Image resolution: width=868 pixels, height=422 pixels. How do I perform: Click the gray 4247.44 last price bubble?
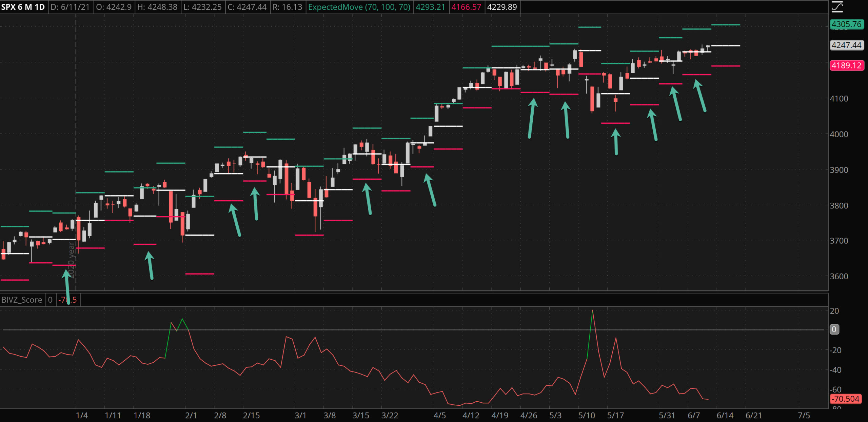pos(846,45)
